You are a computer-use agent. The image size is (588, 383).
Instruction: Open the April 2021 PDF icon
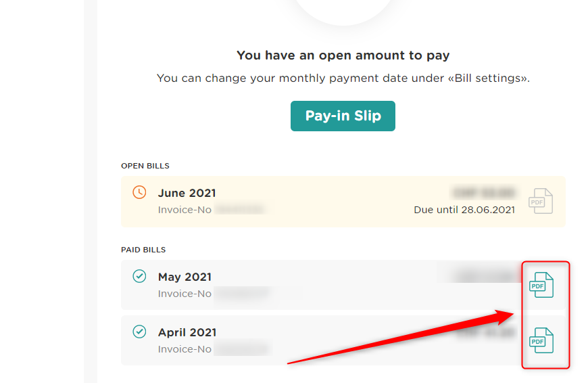click(541, 340)
